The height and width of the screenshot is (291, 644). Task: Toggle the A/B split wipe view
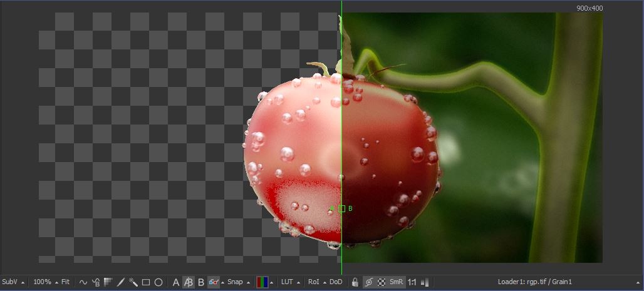tap(189, 282)
